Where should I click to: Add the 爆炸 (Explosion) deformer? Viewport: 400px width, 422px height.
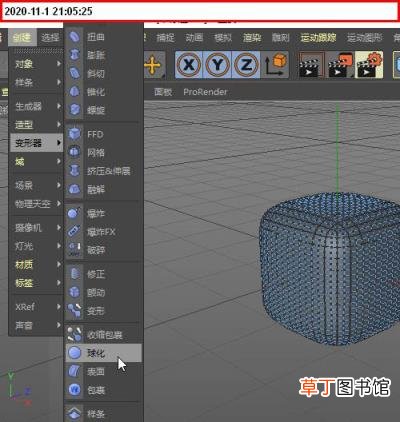pos(104,213)
